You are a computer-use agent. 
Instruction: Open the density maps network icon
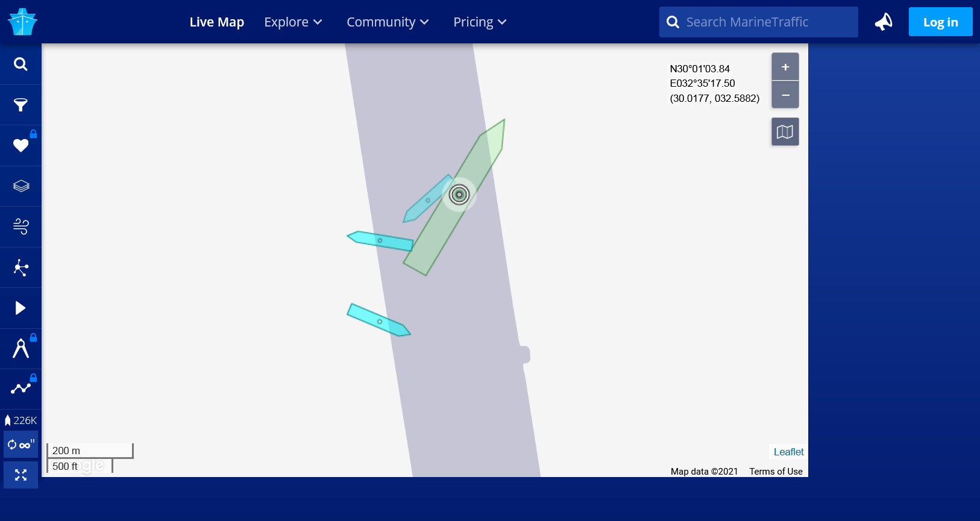point(20,267)
